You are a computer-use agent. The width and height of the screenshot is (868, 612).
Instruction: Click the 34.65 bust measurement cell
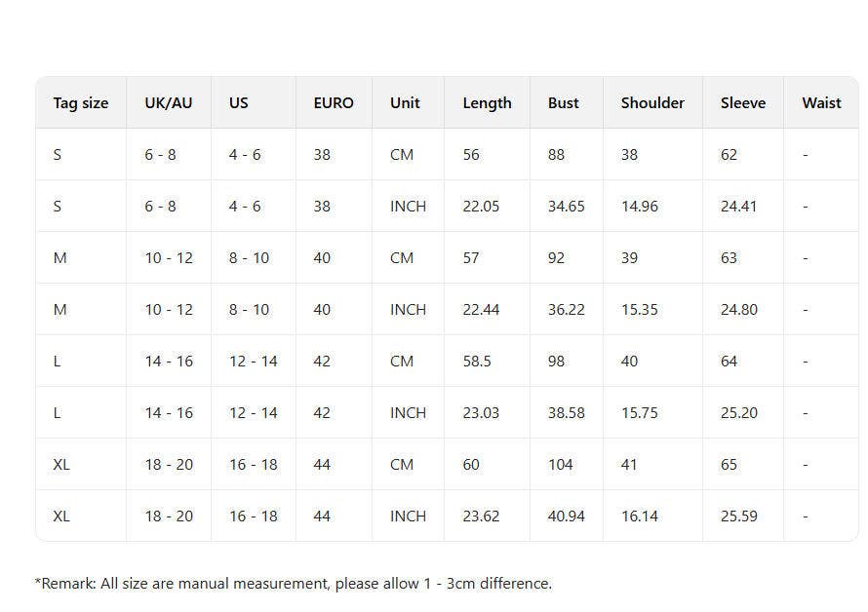(567, 206)
